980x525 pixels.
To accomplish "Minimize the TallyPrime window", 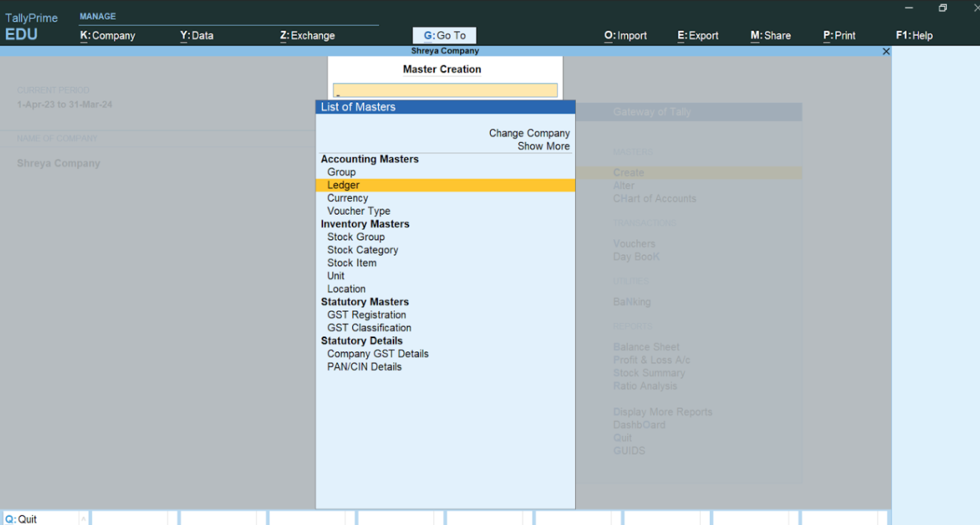I will pos(909,7).
